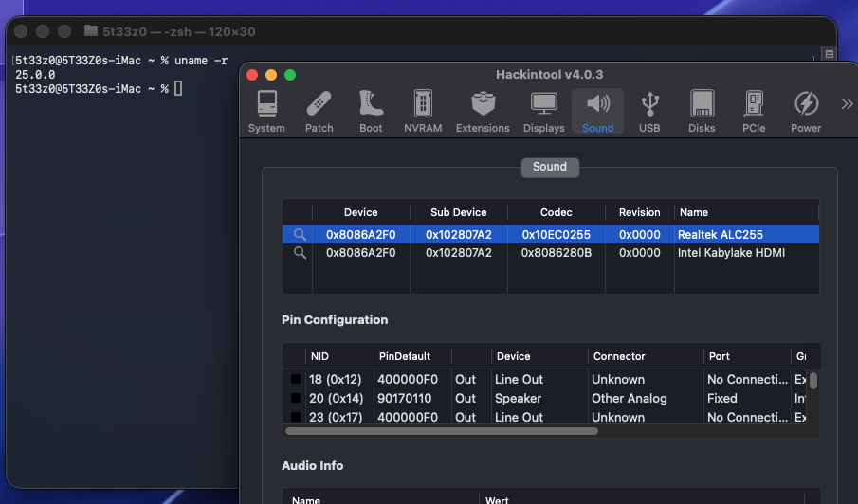Select the Sound toolbar tab
Image resolution: width=858 pixels, height=504 pixels.
597,112
